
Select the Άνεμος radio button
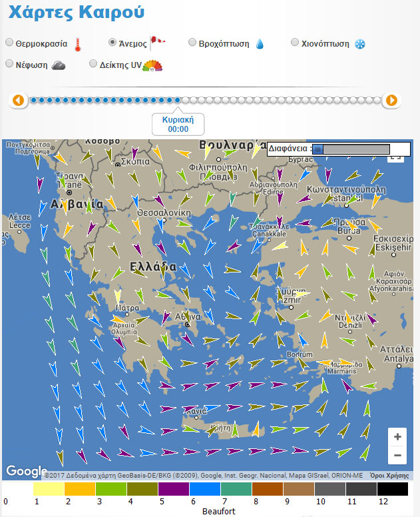[x=112, y=42]
